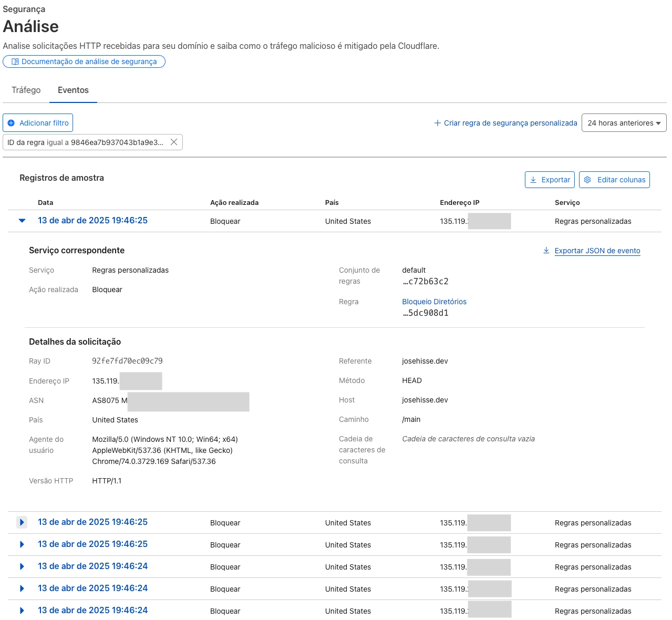Viewport: 672px width, 620px height.
Task: Click the Data column header
Action: pos(46,202)
